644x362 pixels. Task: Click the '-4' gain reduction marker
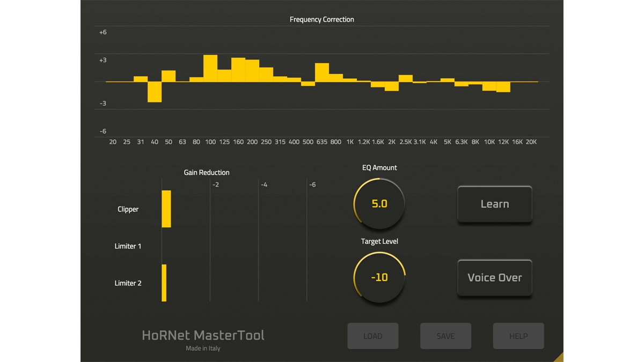[264, 184]
